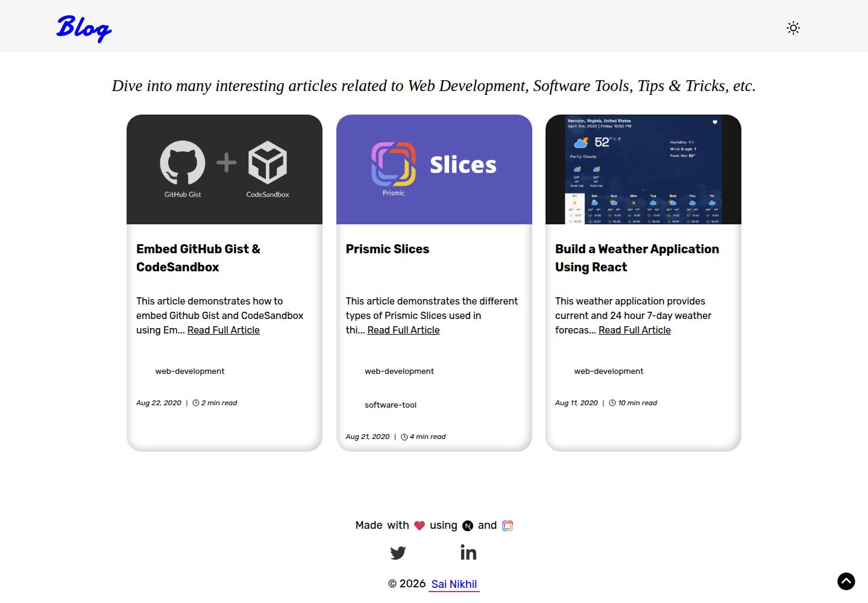Open the weather application card screenshot
Screen dimensions: 868x603
(643, 169)
